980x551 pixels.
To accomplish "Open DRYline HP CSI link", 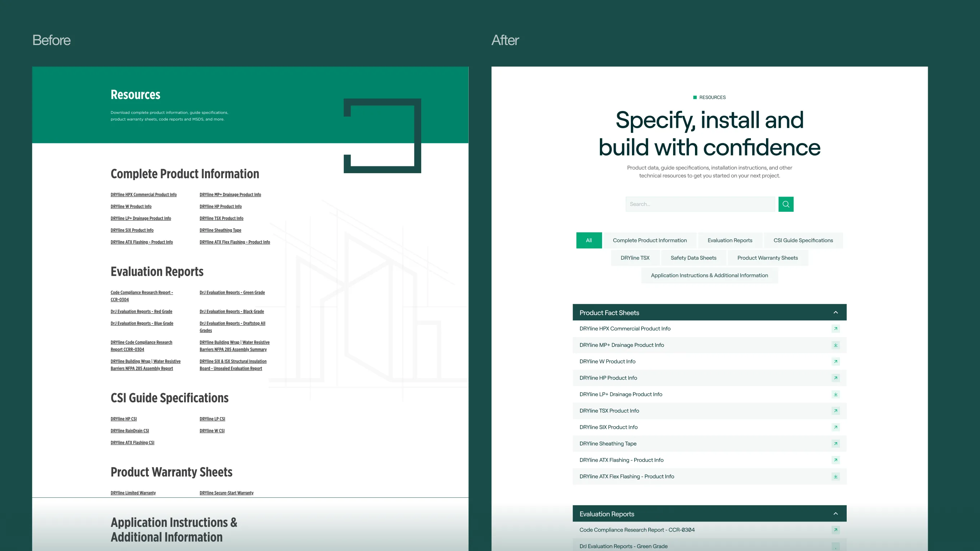I will pyautogui.click(x=124, y=419).
